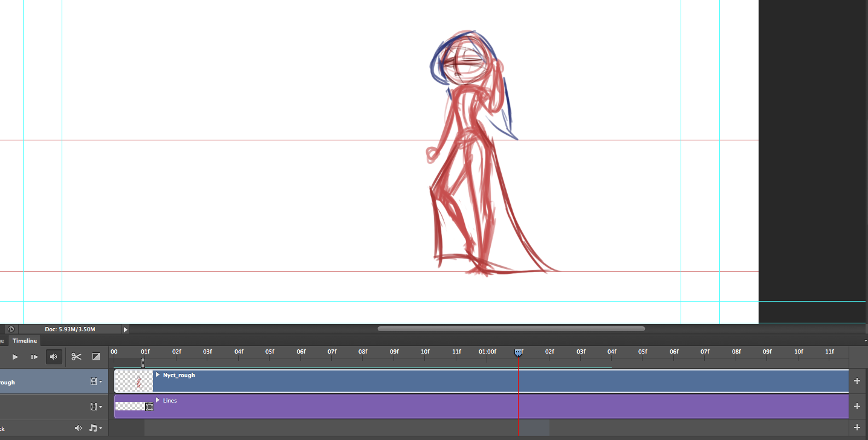Toggle audio playback speaker button

point(54,357)
